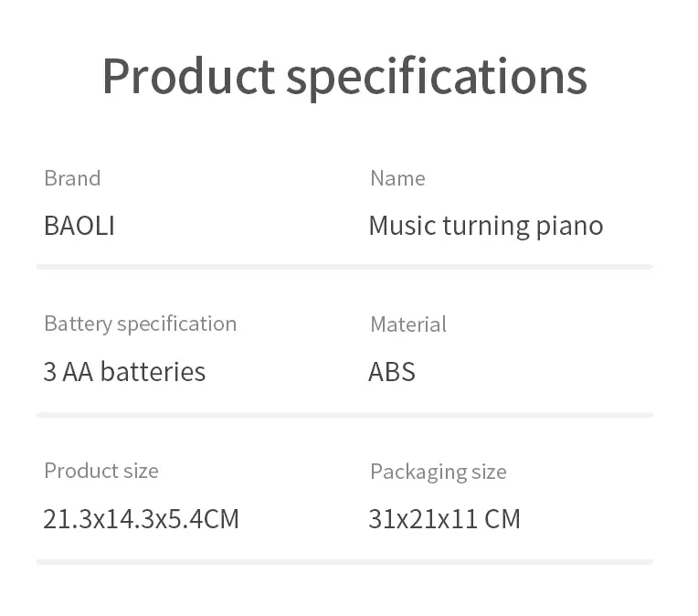Select the Name label
The image size is (698, 616).
coord(397,178)
